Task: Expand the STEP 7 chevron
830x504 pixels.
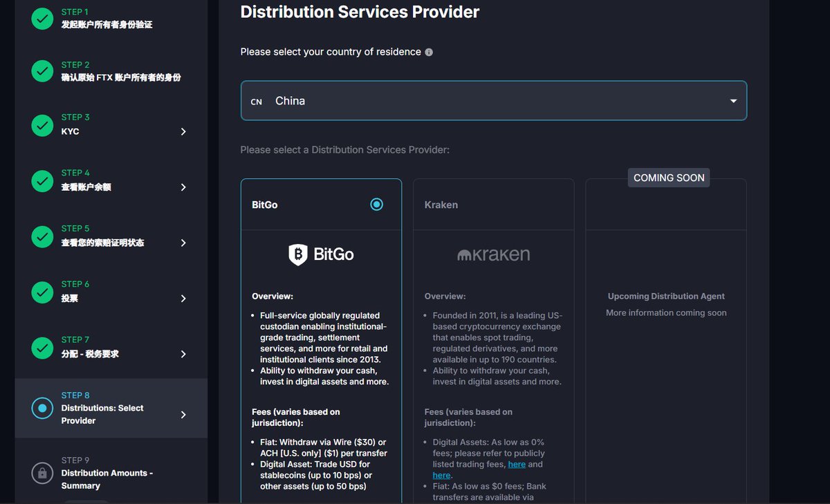Action: point(183,354)
